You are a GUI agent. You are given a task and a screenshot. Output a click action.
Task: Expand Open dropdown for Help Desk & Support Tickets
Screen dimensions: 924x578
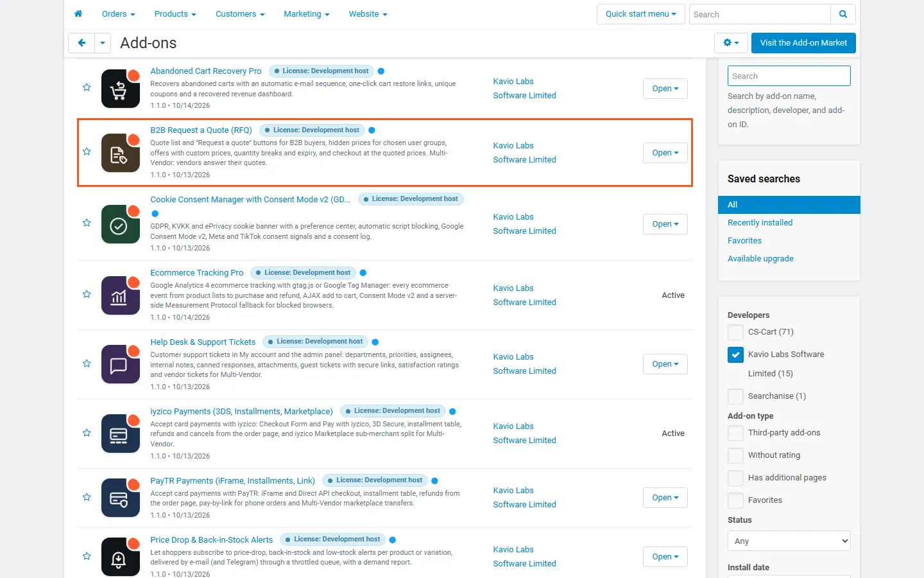(x=665, y=364)
